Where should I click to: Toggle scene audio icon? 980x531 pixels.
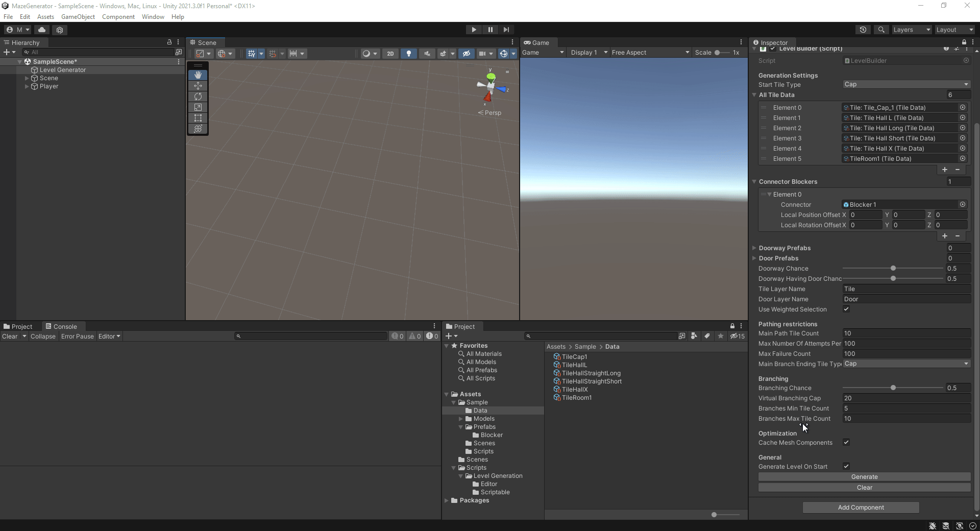(427, 53)
